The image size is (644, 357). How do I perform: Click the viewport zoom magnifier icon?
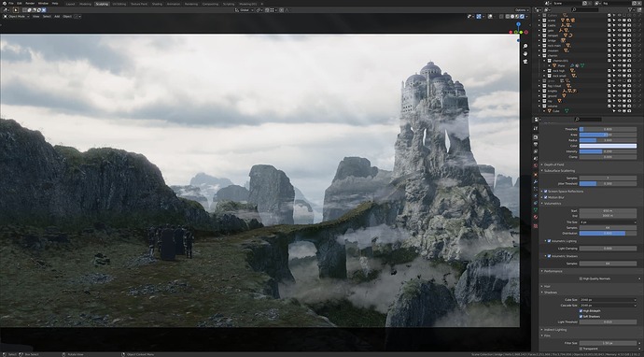[x=525, y=46]
